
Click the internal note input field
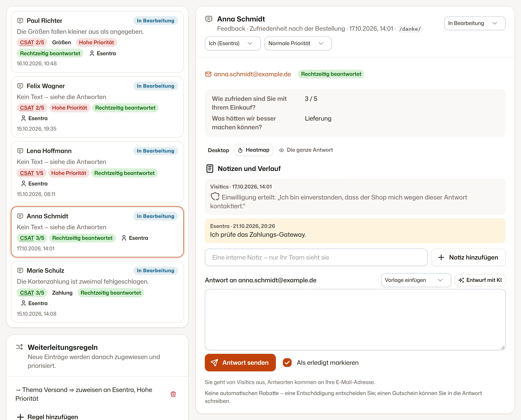pyautogui.click(x=316, y=257)
